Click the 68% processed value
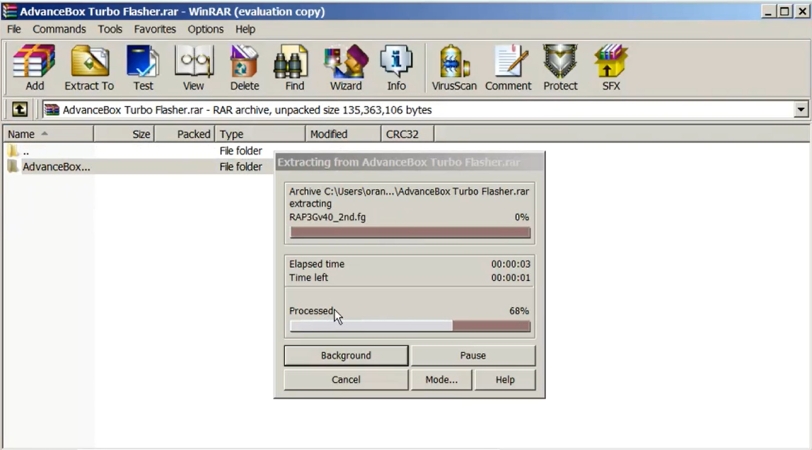Viewport: 812px width, 450px height. pyautogui.click(x=519, y=311)
